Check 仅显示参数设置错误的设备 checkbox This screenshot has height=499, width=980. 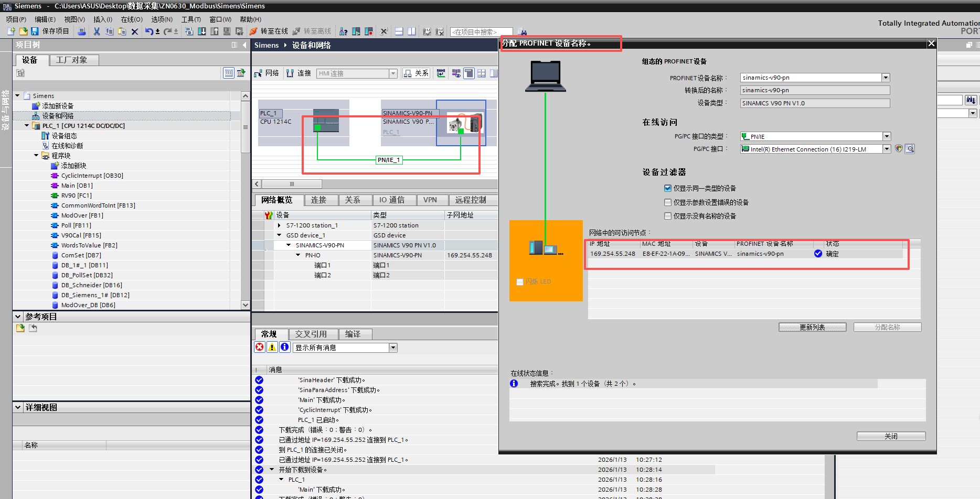pyautogui.click(x=668, y=202)
